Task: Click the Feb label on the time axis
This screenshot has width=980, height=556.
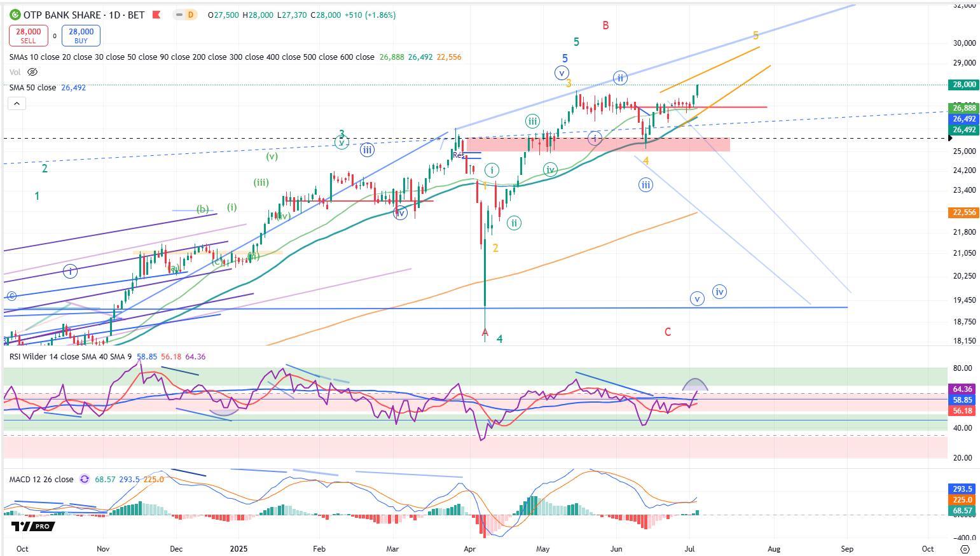Action: click(319, 548)
